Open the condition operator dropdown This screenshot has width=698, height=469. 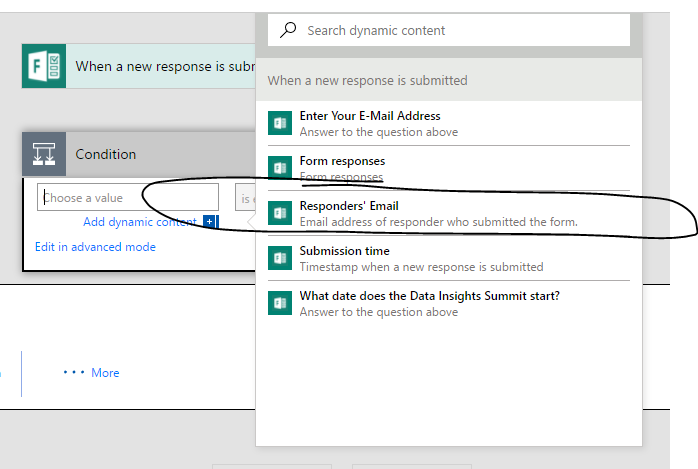click(x=245, y=198)
